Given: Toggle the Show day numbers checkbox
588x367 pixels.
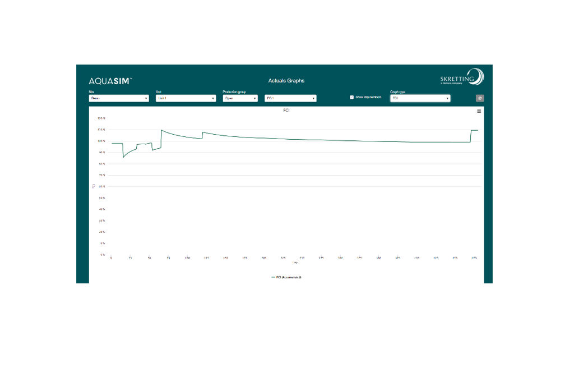Looking at the screenshot, I should (x=352, y=97).
